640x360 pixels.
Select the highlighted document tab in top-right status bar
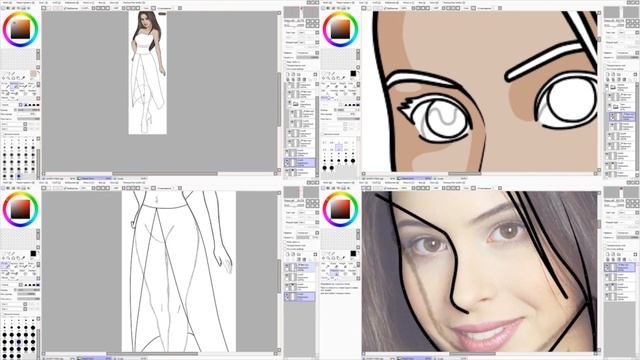[x=414, y=178]
